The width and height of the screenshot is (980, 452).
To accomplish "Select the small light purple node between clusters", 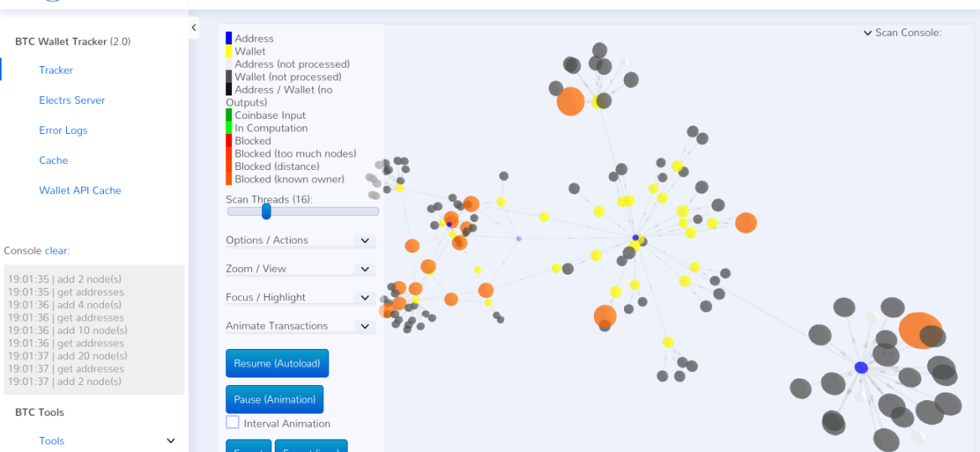I will tap(518, 239).
